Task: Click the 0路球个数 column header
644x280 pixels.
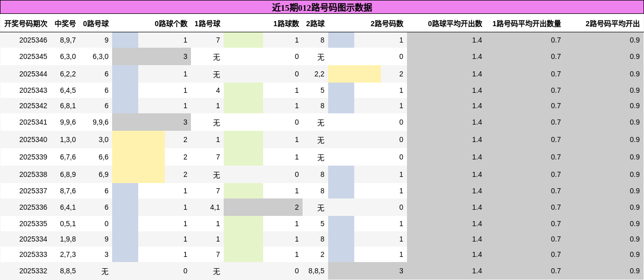Action: tap(171, 24)
